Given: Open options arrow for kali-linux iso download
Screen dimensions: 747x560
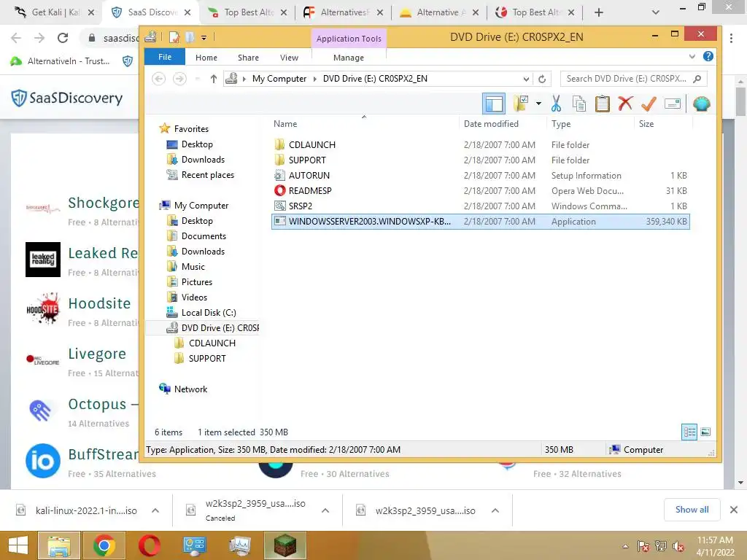Looking at the screenshot, I should (x=155, y=510).
